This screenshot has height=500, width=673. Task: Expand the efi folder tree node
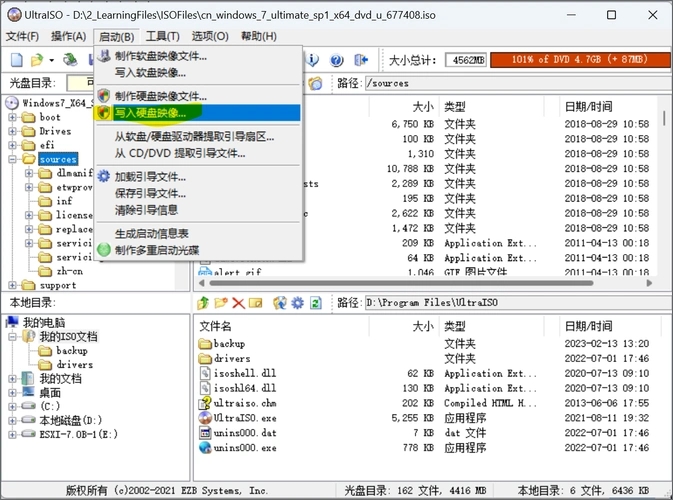[12, 145]
